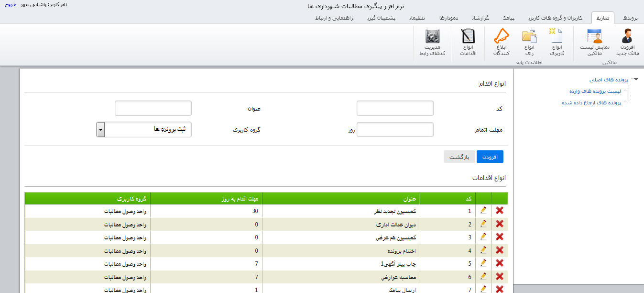This screenshot has height=293, width=644.
Task: Collapse the پرونده های اصلی tree node
Action: (x=635, y=79)
